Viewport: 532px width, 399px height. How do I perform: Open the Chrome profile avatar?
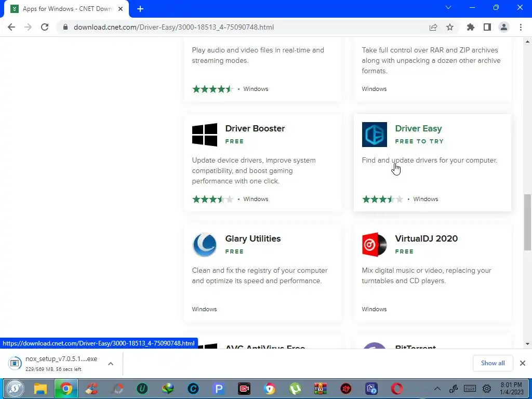(504, 27)
